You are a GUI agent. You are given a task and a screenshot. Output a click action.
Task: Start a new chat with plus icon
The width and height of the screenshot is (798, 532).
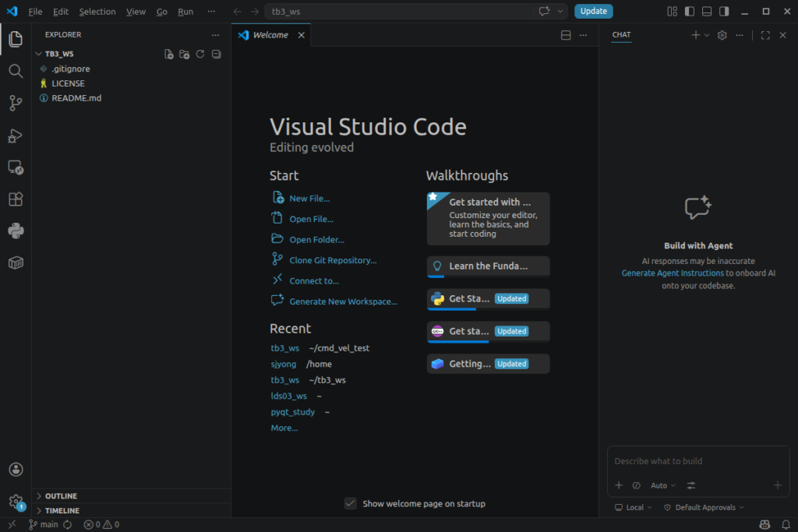click(695, 35)
